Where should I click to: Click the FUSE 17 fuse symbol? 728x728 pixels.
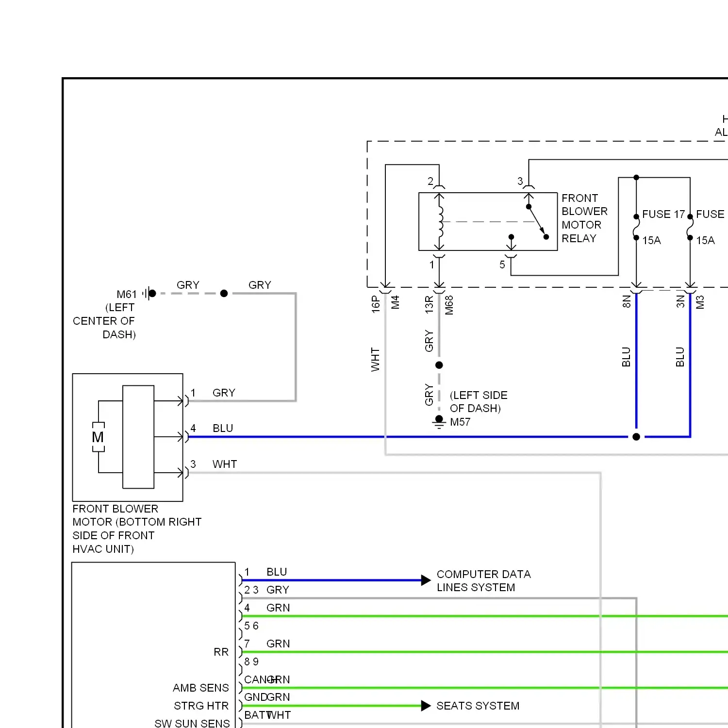(x=636, y=227)
